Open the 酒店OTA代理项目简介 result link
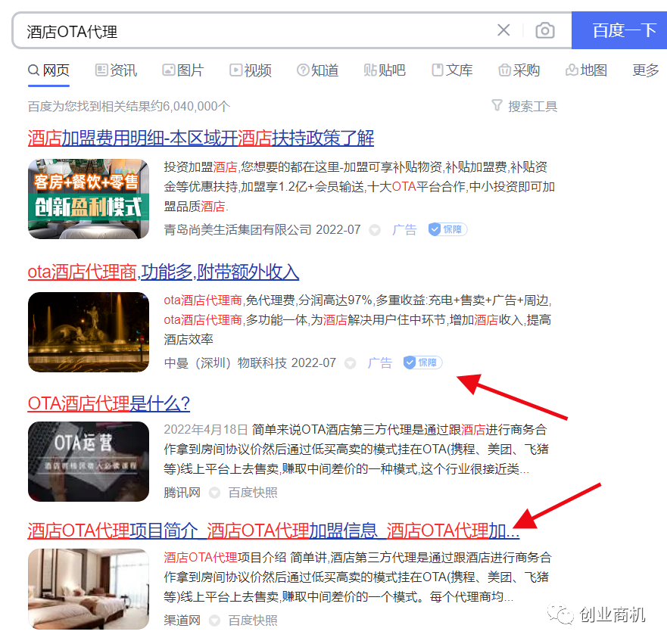This screenshot has width=667, height=644. coord(273,531)
